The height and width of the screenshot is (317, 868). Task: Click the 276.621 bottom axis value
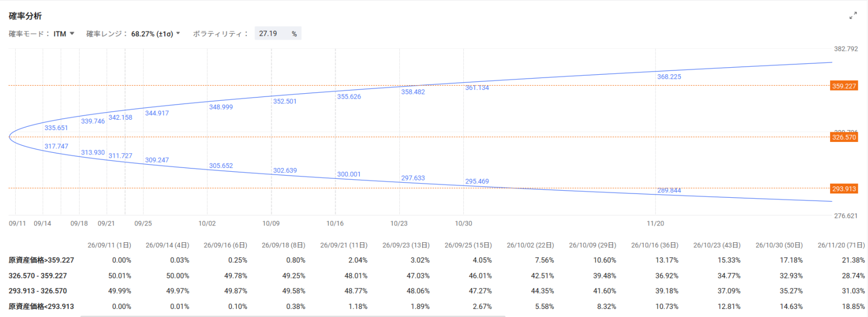[846, 216]
